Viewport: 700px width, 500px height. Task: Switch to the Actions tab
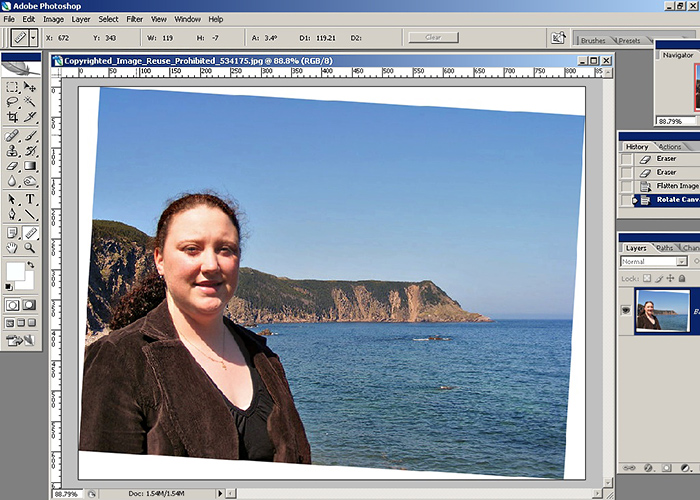point(670,146)
